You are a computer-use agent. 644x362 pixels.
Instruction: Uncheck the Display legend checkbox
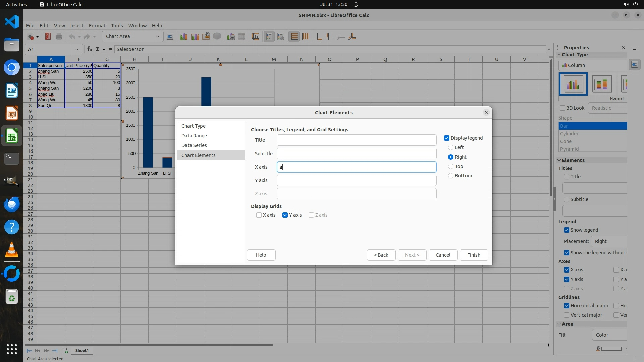pyautogui.click(x=447, y=138)
